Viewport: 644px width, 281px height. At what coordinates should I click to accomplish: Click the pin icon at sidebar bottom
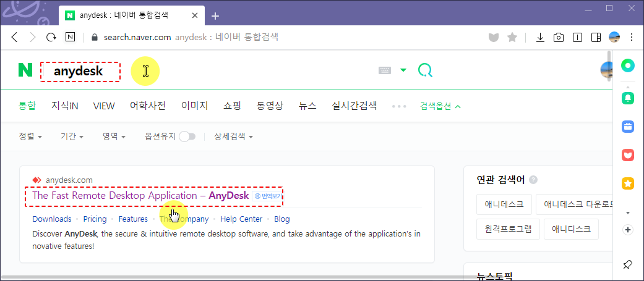(x=627, y=264)
